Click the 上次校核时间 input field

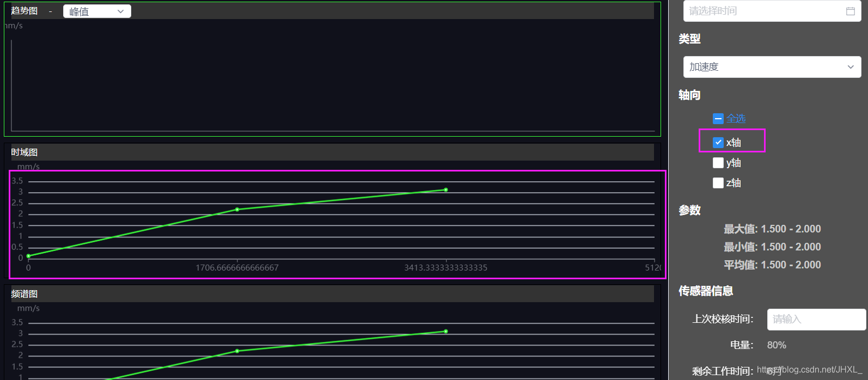[x=816, y=320]
